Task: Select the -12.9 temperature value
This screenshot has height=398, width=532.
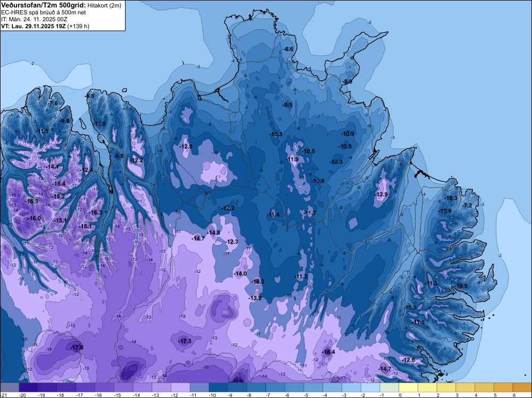Action: (381, 194)
